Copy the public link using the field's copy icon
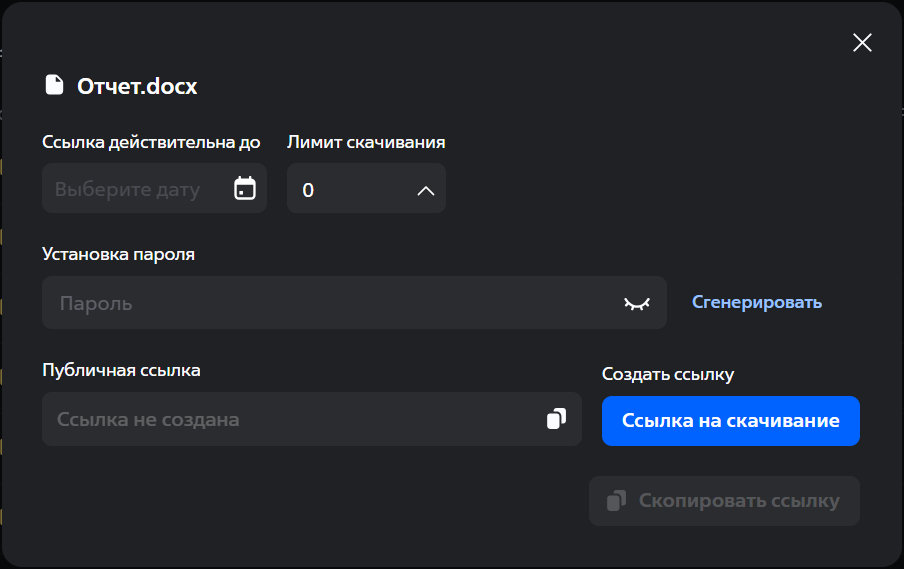 [556, 419]
